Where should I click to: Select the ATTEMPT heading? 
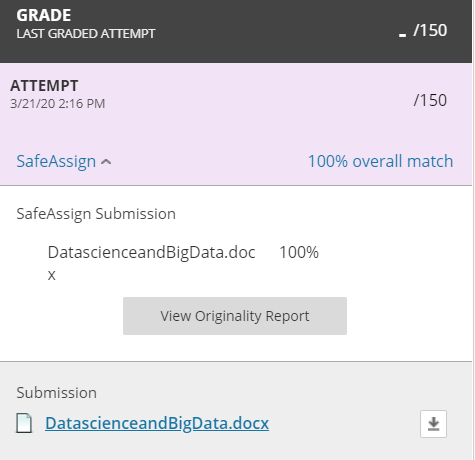click(44, 86)
